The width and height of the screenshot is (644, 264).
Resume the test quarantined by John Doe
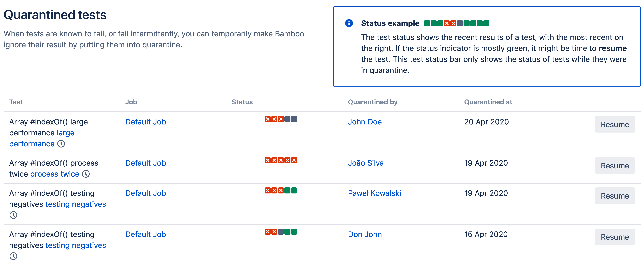(615, 124)
